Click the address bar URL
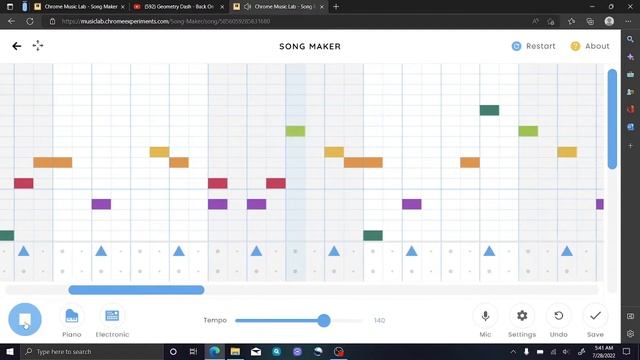 [x=166, y=21]
